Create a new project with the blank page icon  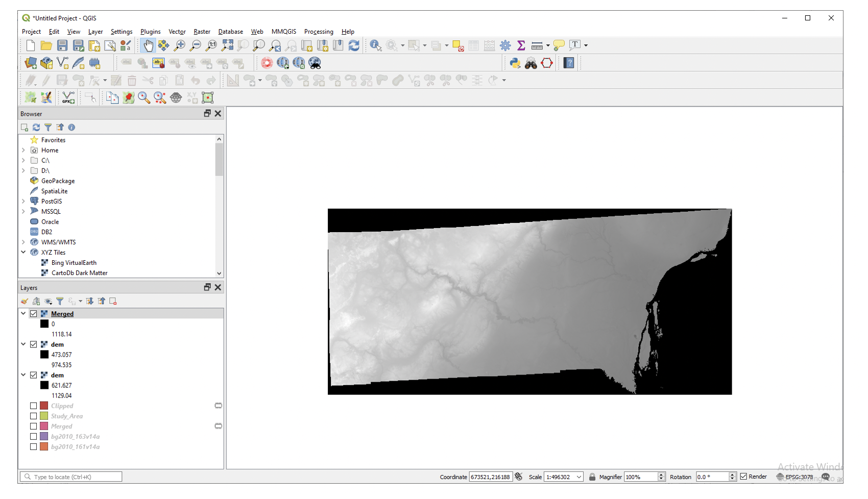30,45
